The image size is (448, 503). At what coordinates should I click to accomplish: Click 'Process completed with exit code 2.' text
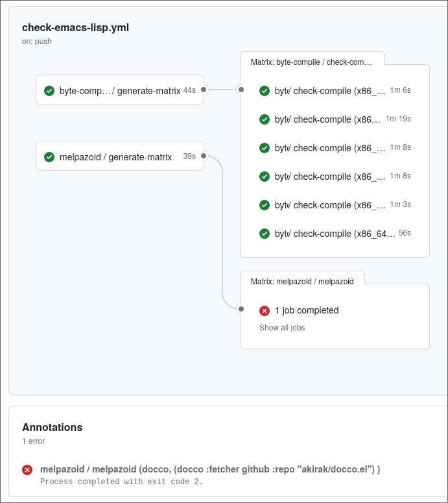(x=121, y=482)
